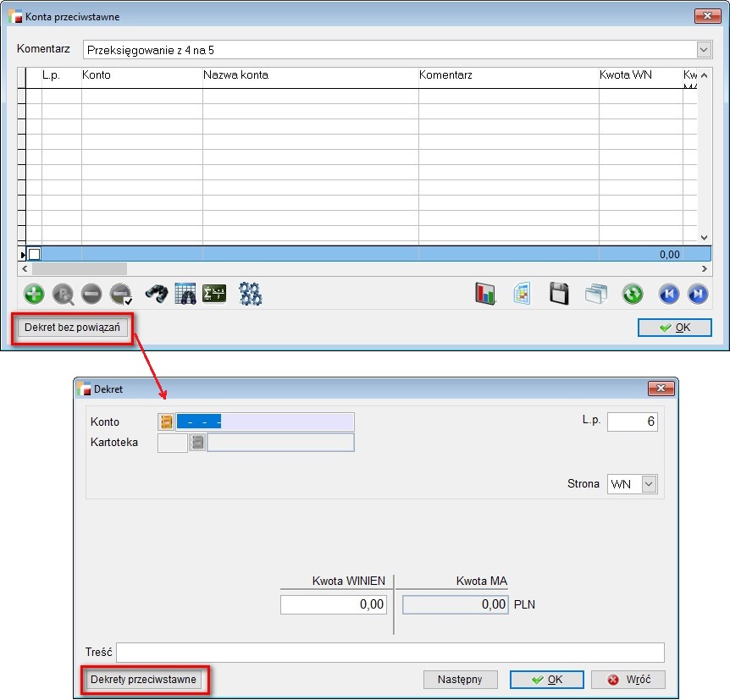Open the calendar table icon
This screenshot has width=730, height=700.
coord(185,294)
